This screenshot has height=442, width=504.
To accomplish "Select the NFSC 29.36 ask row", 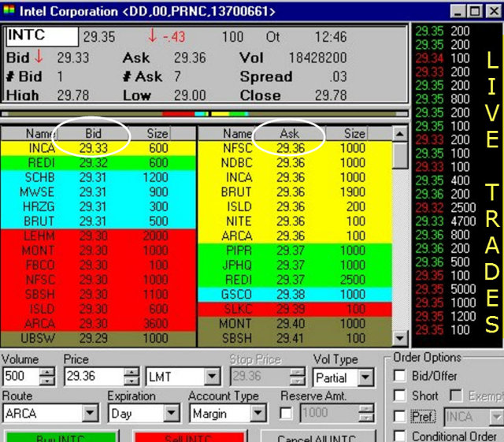I will click(295, 148).
